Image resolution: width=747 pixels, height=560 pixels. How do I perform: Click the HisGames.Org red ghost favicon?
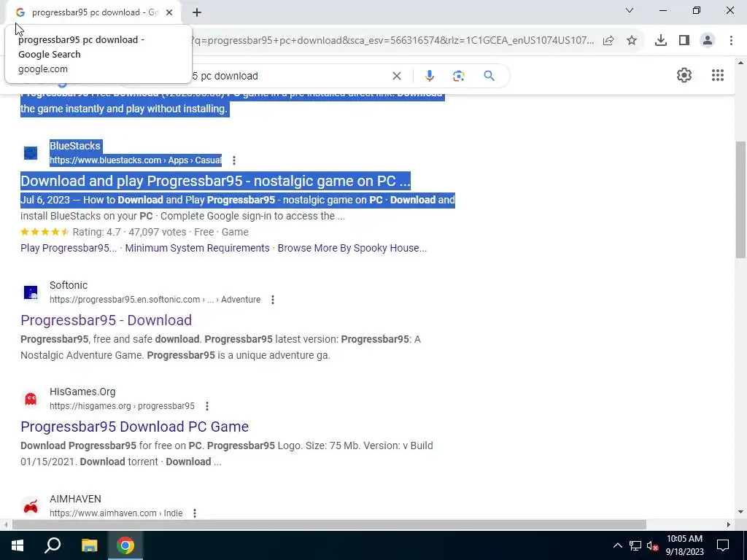point(31,399)
